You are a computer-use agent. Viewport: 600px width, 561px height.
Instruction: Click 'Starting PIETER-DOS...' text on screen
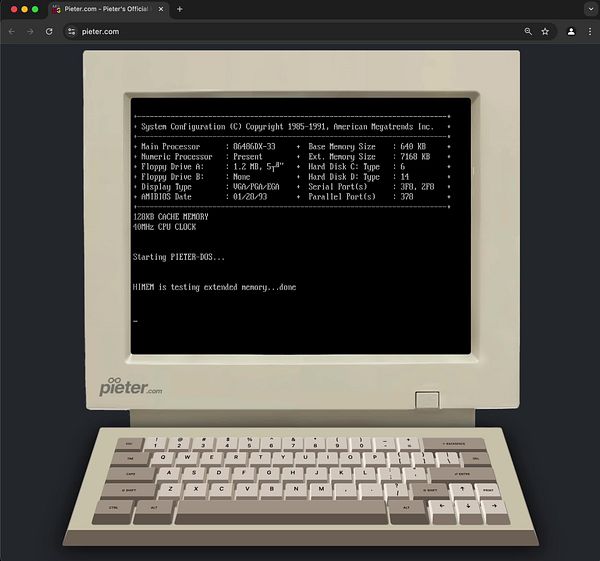click(178, 257)
